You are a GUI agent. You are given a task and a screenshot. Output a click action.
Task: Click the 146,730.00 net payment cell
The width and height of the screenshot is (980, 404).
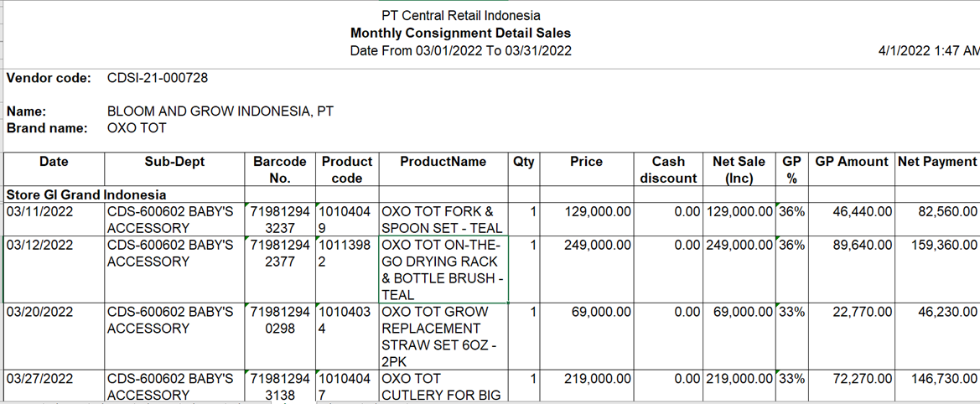click(937, 386)
